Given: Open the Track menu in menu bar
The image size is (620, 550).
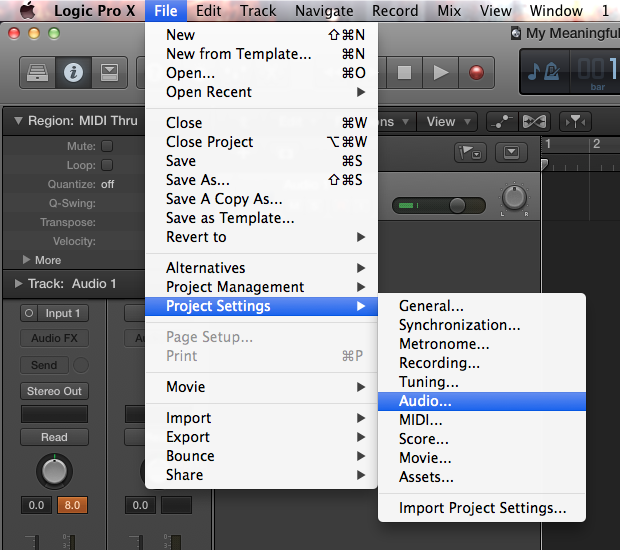Looking at the screenshot, I should (258, 11).
